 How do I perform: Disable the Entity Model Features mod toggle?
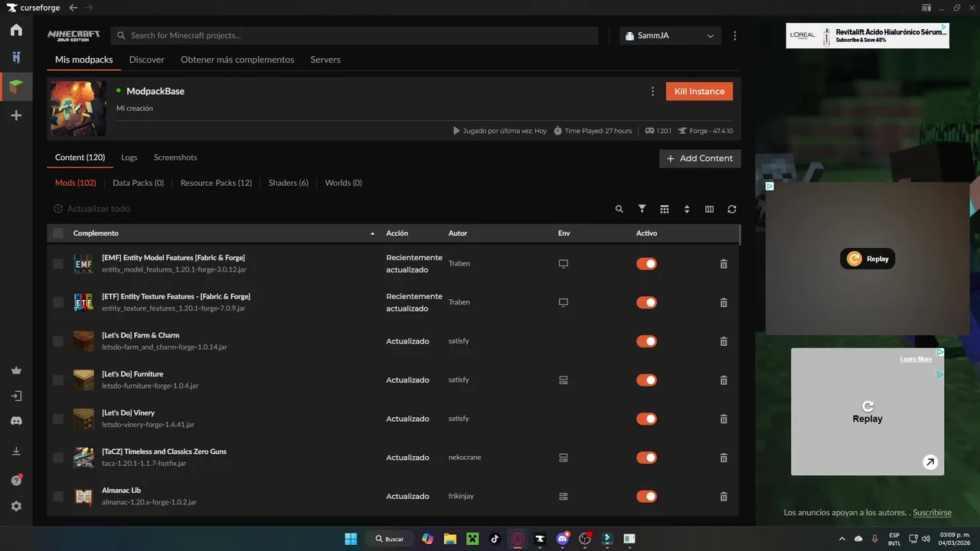click(x=647, y=264)
